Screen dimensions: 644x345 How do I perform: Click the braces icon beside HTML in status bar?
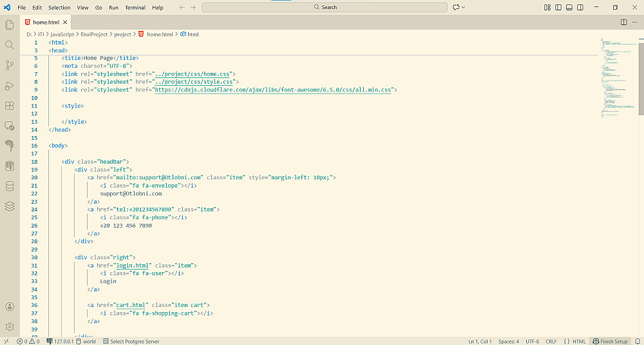[x=567, y=341]
